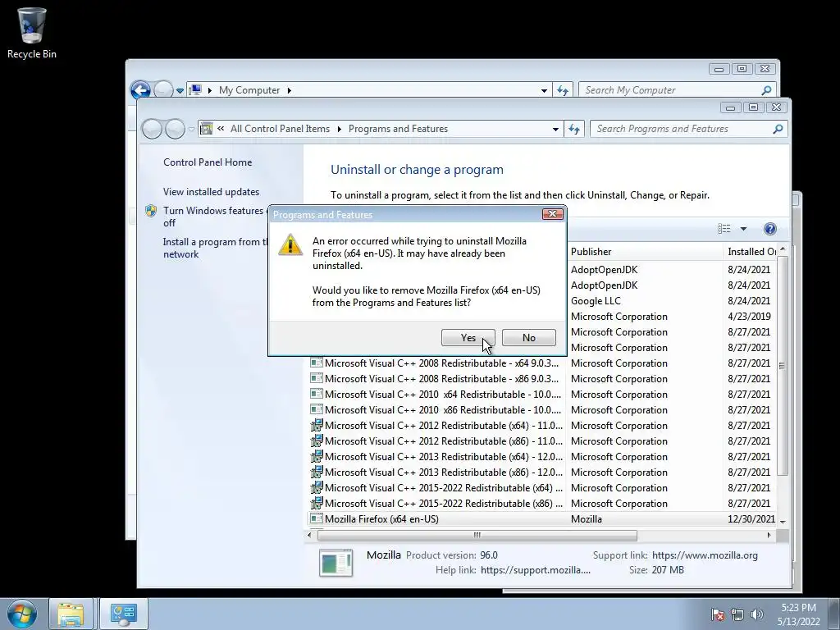Open recent pages dropdown in Programs and Features

pos(191,129)
